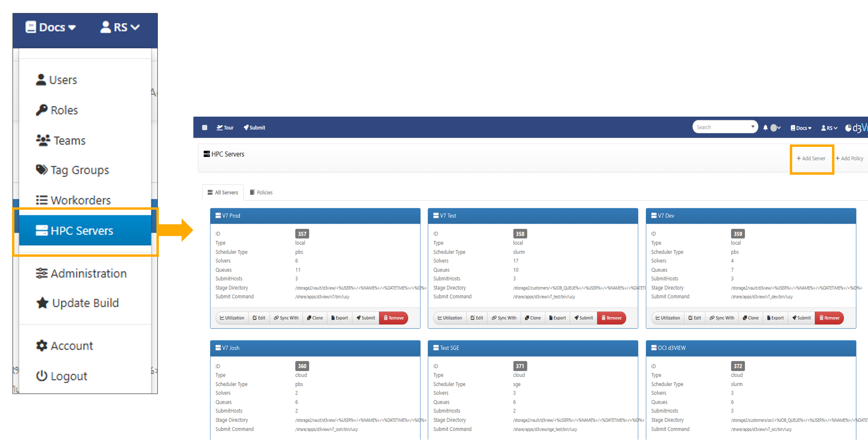Start the Tour from the navbar

click(x=225, y=128)
